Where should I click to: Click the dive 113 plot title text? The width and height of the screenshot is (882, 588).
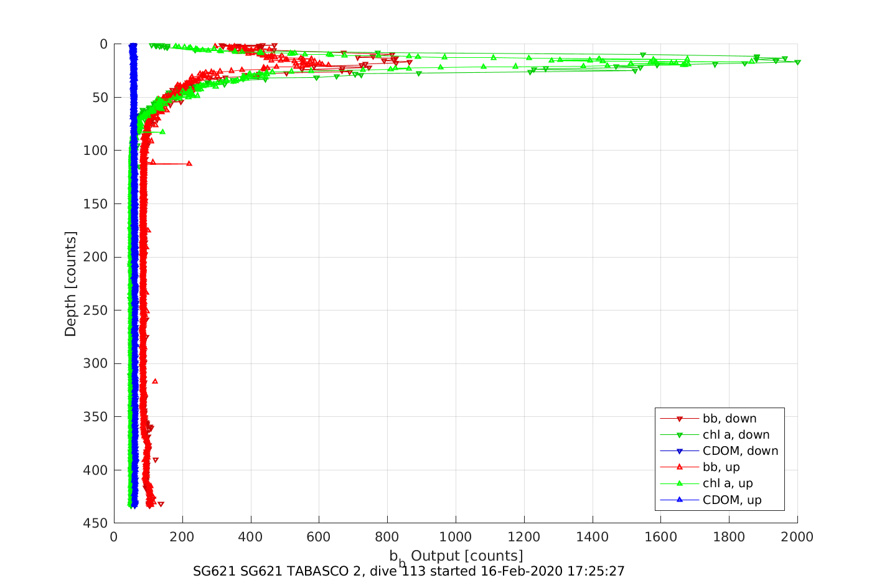point(408,571)
